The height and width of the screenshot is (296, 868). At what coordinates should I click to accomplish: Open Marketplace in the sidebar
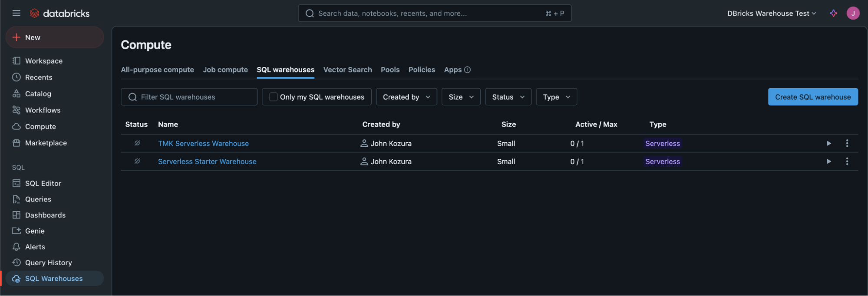coord(54,143)
